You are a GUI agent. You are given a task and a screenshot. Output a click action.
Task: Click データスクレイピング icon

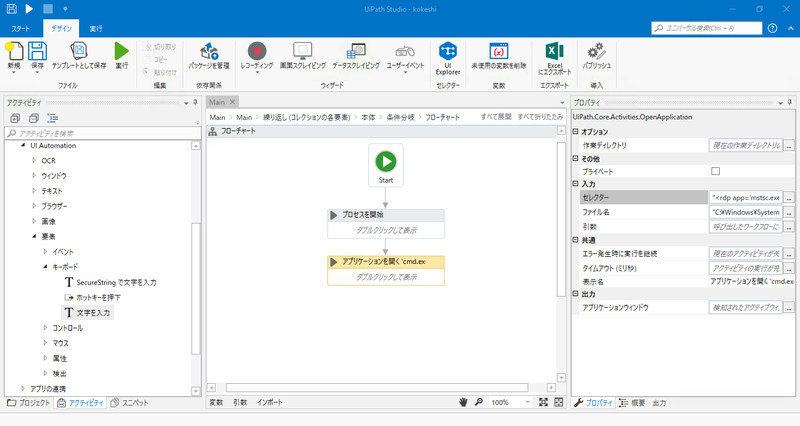click(x=356, y=51)
